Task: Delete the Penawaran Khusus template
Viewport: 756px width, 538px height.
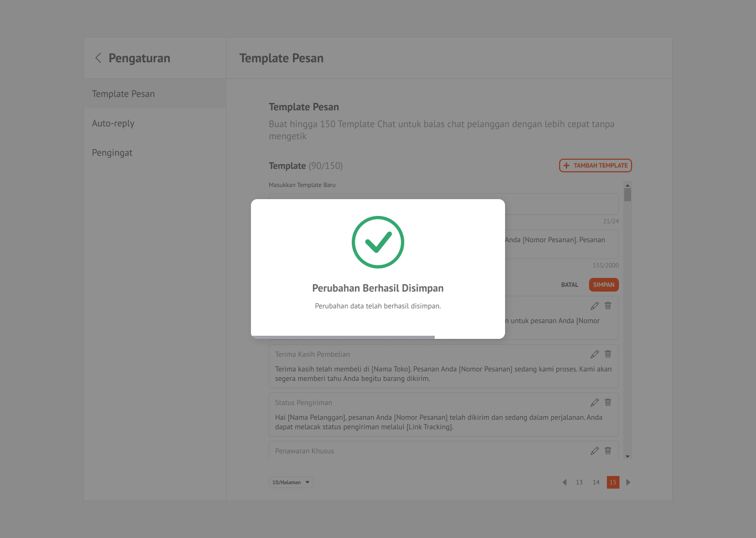Action: 608,451
